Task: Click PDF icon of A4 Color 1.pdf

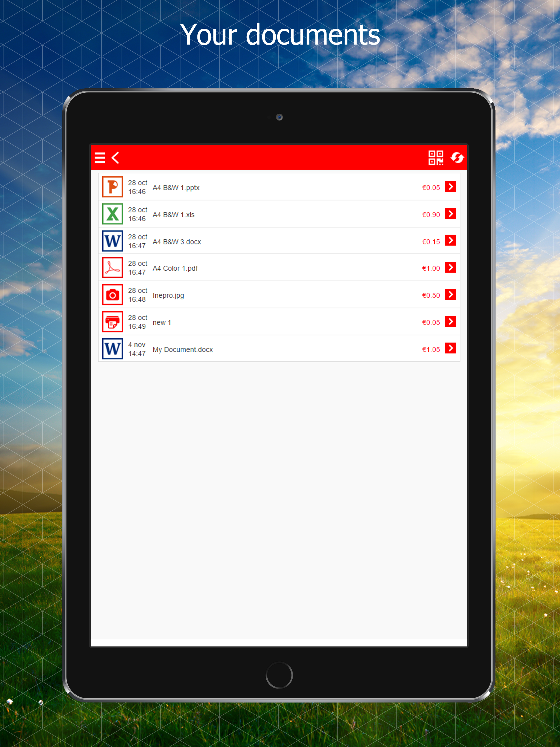Action: (x=112, y=267)
